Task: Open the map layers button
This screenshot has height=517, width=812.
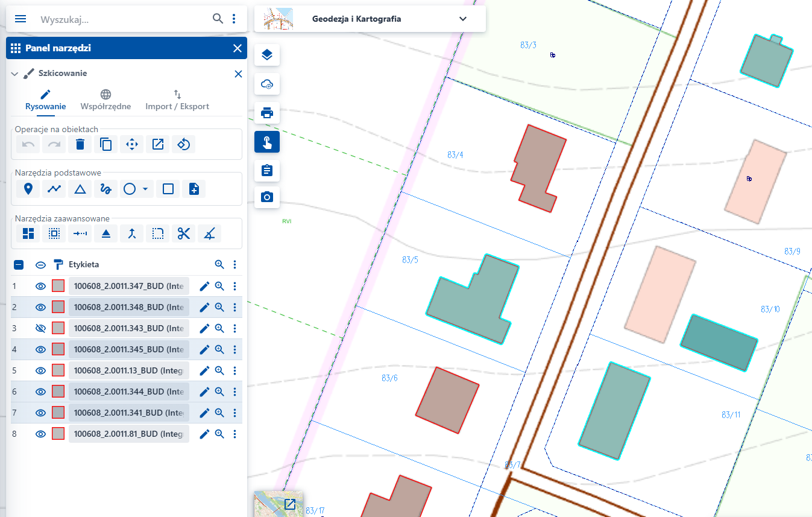Action: click(x=267, y=55)
